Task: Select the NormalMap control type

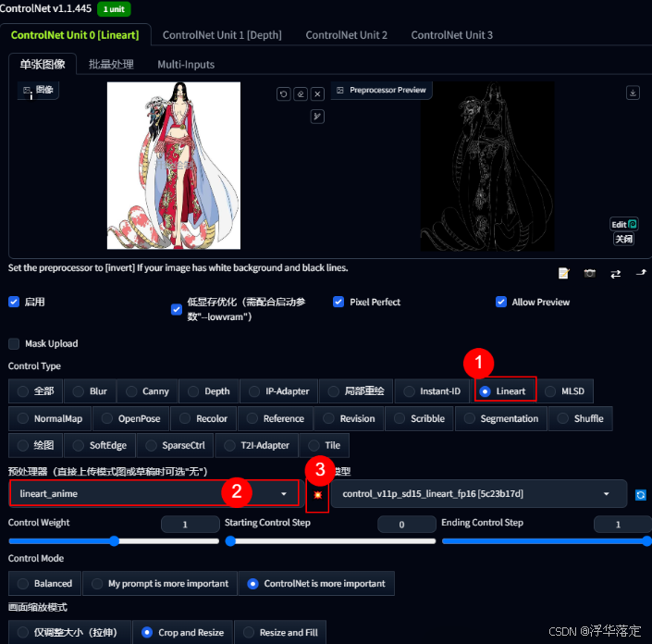Action: [x=50, y=418]
